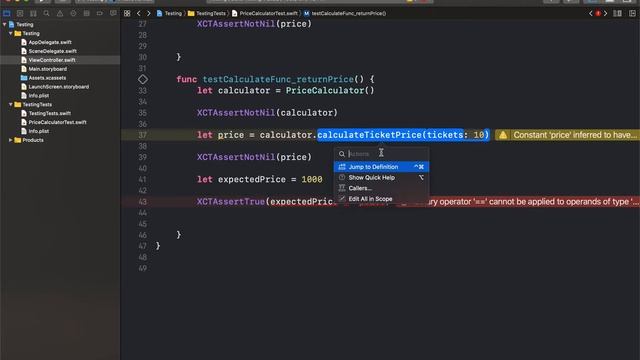Click the red error indicator in jump bar
Viewport: 640px width, 360px height.
point(598,13)
